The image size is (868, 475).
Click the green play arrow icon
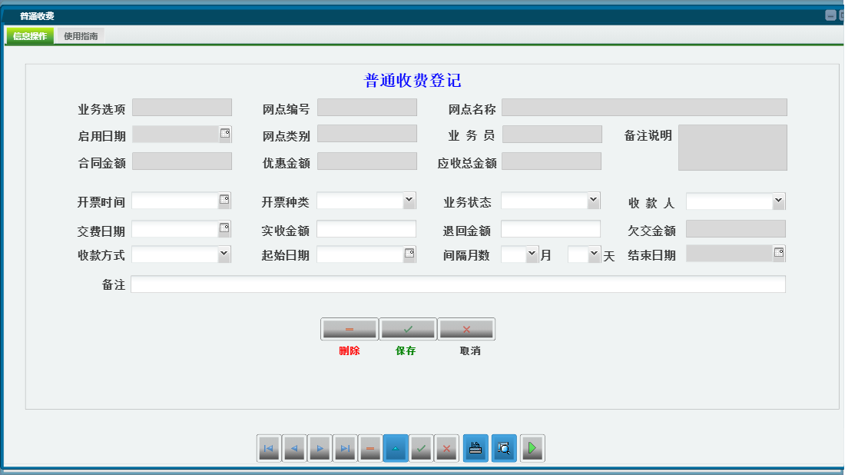click(x=532, y=448)
